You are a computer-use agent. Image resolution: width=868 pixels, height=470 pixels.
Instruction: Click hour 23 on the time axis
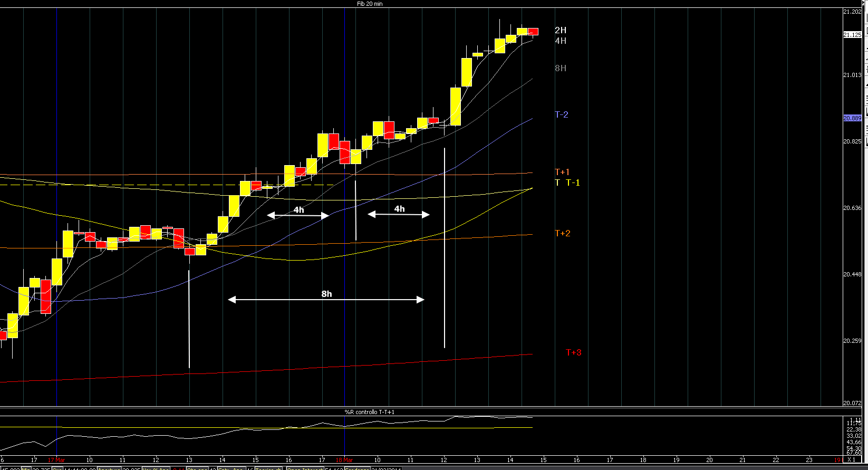(x=809, y=460)
